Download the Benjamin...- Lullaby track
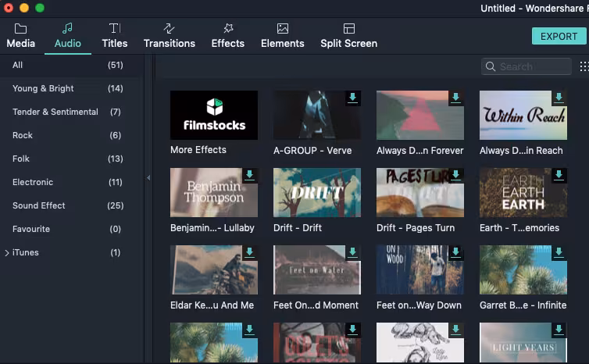The image size is (589, 364). (x=249, y=176)
